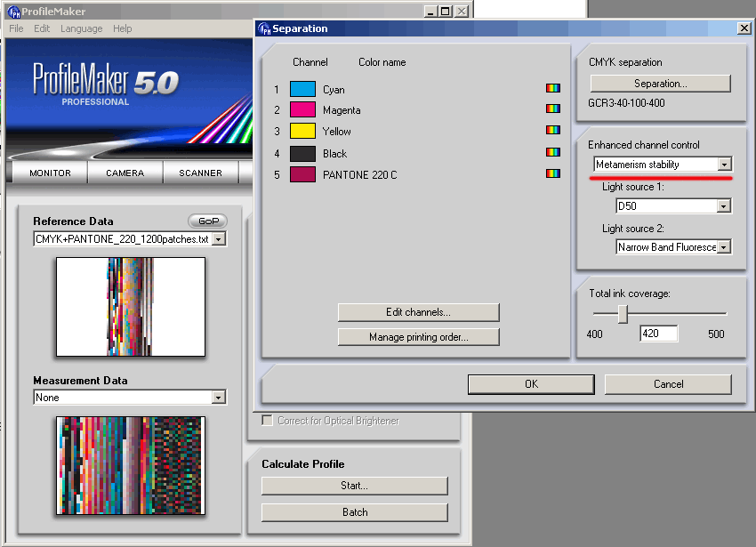Open the Measurement Data dropdown
The image size is (756, 547).
[x=219, y=398]
